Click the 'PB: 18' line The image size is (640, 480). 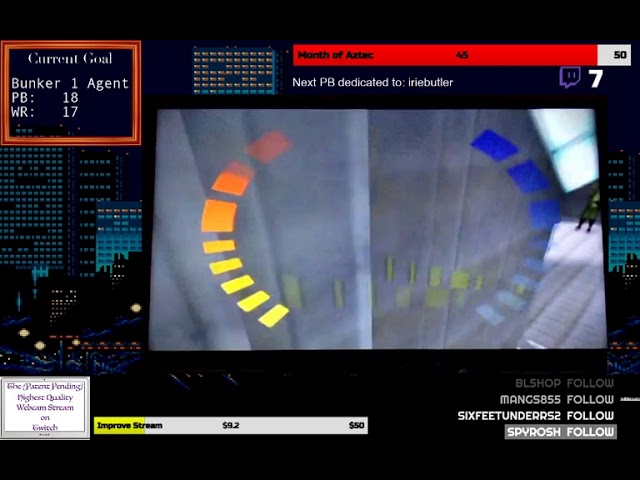45,98
